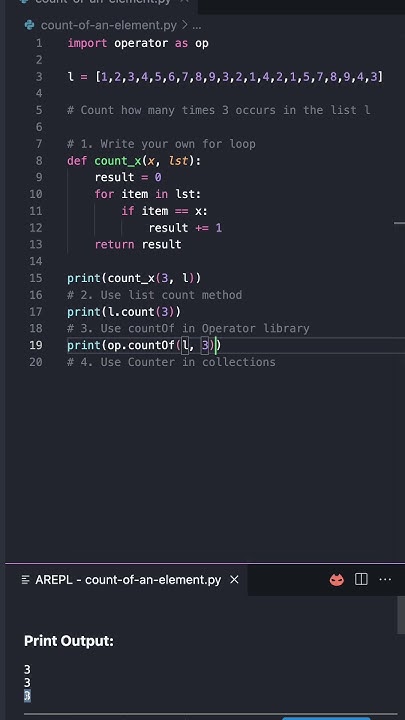Click count-of-an-element.py in the breadcrumb
This screenshot has height=720, width=405.
tap(108, 25)
